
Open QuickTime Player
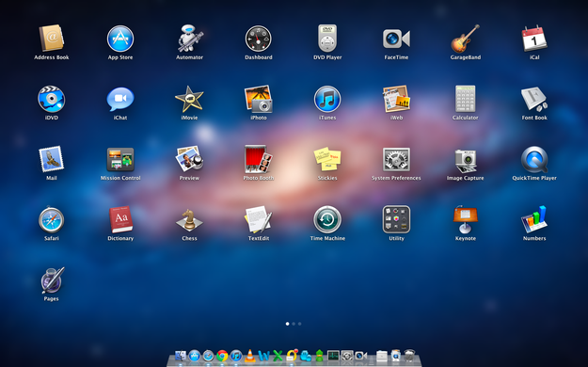pyautogui.click(x=534, y=159)
